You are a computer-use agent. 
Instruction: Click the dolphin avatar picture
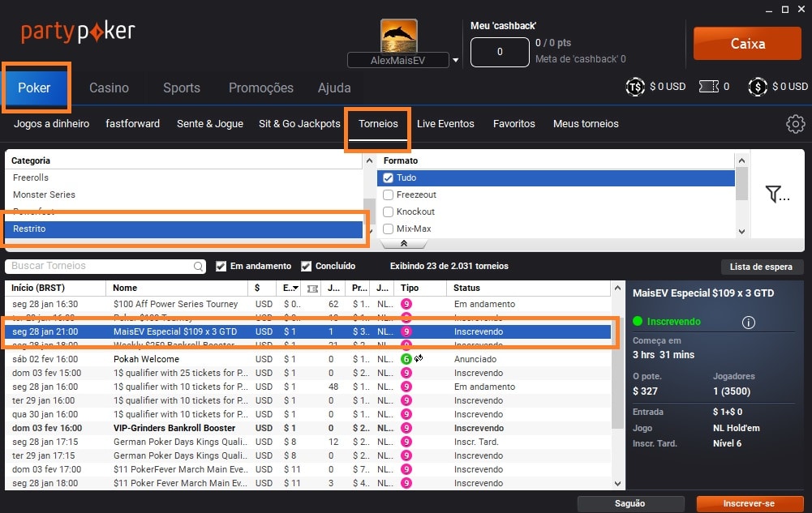[x=398, y=35]
